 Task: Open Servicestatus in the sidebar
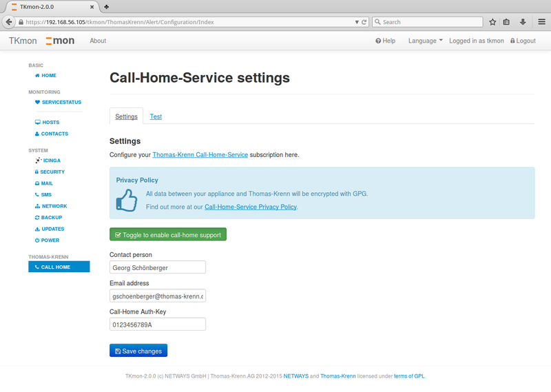58,102
